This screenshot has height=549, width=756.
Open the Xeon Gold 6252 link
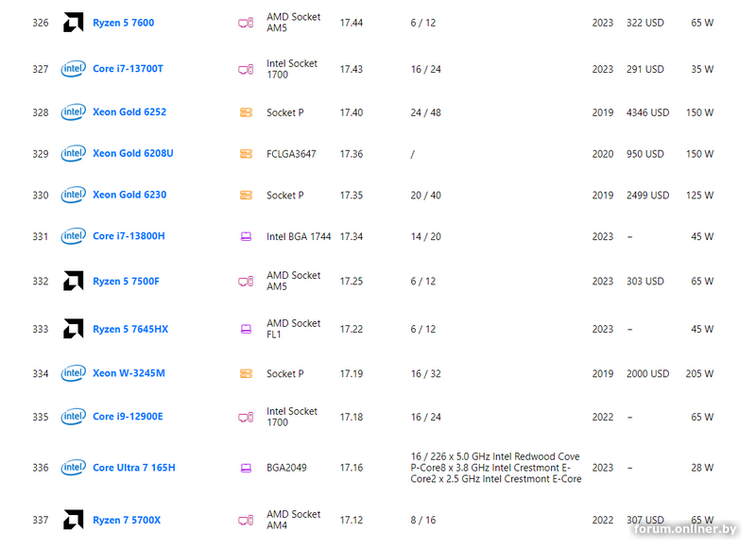129,112
